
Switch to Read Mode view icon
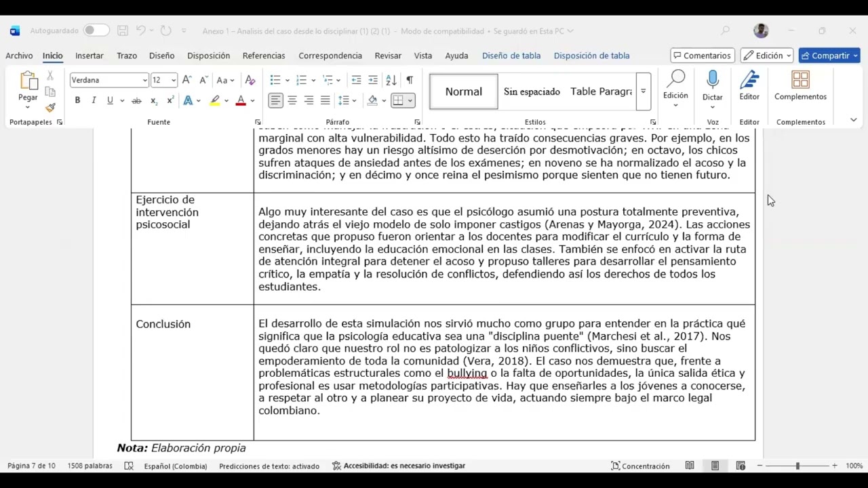[690, 466]
